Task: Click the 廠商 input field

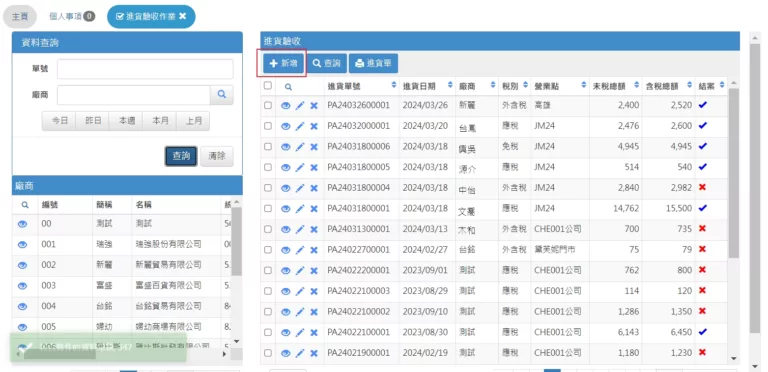Action: [134, 95]
